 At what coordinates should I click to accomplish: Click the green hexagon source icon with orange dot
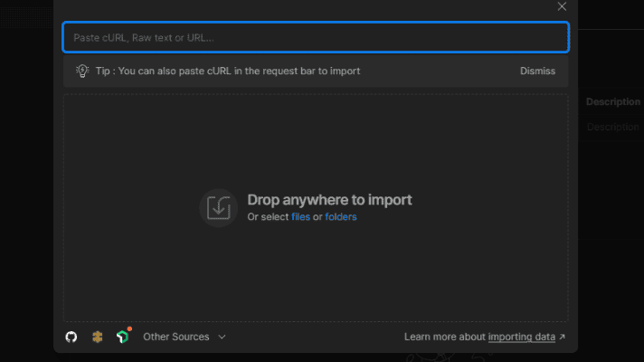[x=123, y=337]
